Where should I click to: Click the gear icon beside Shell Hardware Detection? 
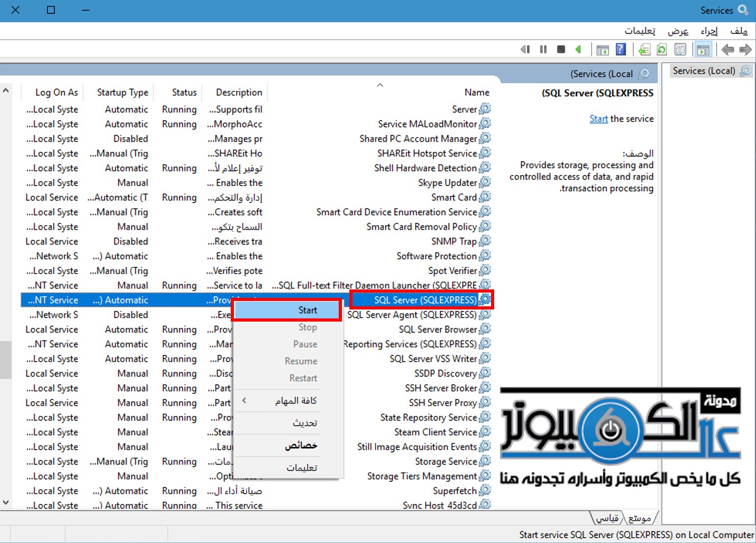click(485, 168)
